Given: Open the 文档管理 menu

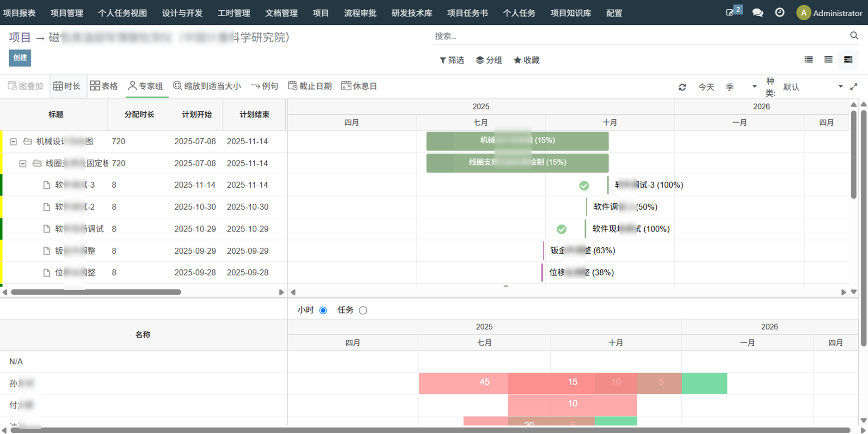Looking at the screenshot, I should (x=281, y=13).
